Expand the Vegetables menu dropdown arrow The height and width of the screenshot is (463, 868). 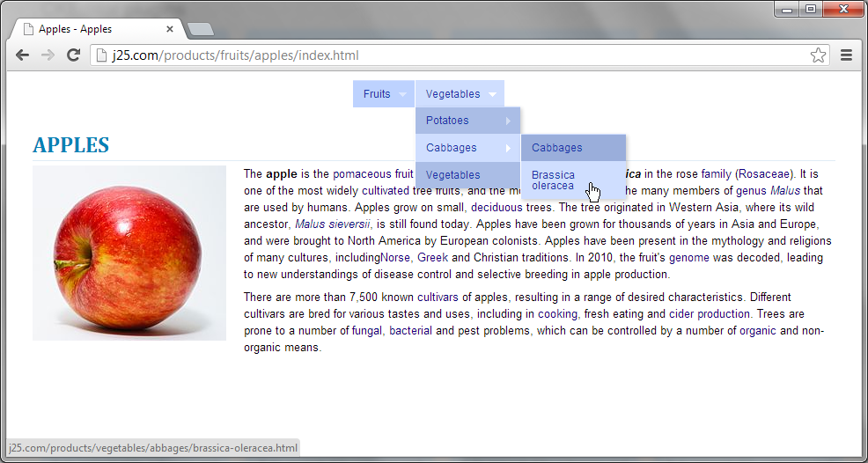tap(492, 94)
